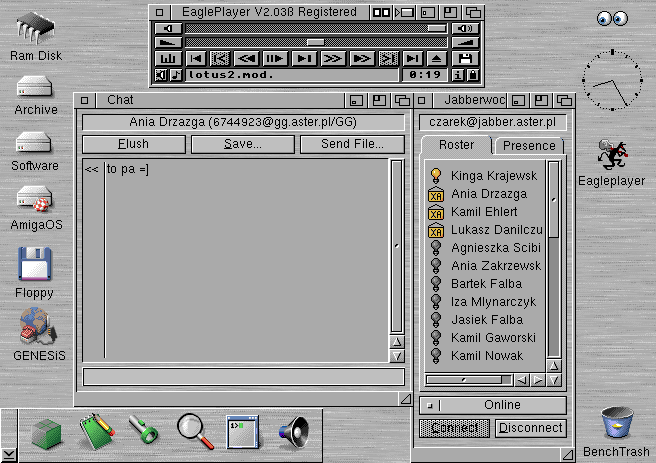Open the EaglePlayer spectrum analyzer bars button
The image size is (656, 463).
click(x=168, y=59)
